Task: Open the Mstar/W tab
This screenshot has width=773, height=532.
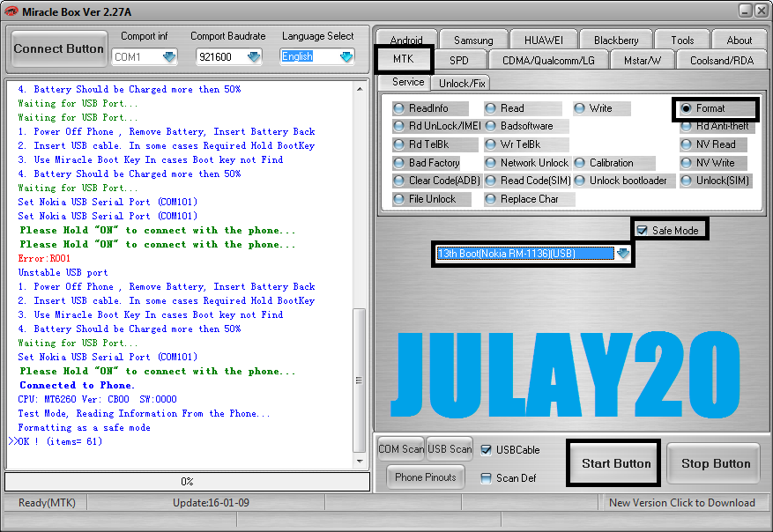Action: (x=643, y=61)
